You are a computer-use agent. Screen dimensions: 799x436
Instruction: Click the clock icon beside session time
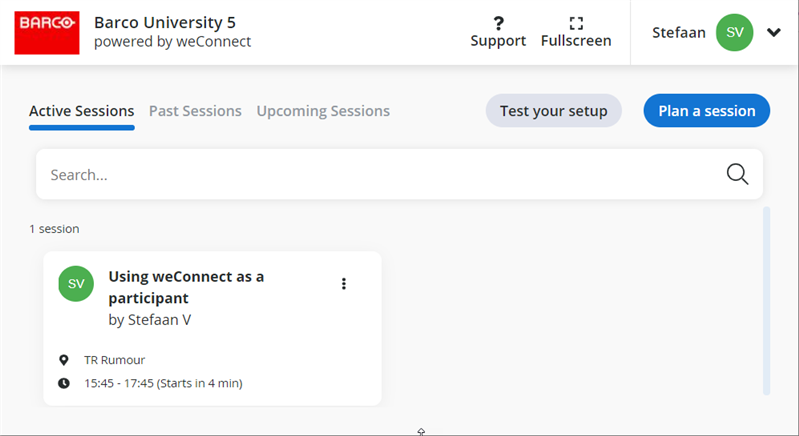pyautogui.click(x=64, y=383)
